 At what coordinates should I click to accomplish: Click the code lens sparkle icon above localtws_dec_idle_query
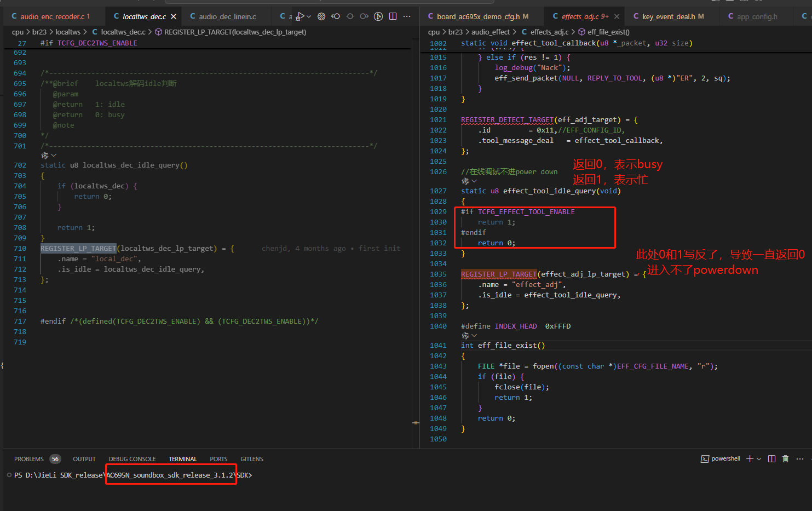pos(44,156)
